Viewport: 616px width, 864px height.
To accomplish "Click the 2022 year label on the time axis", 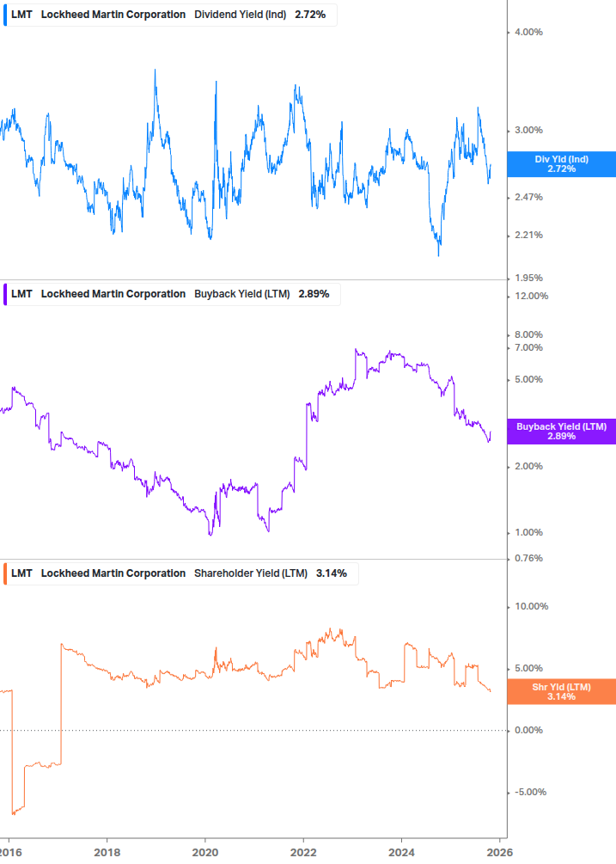I will pos(303,851).
